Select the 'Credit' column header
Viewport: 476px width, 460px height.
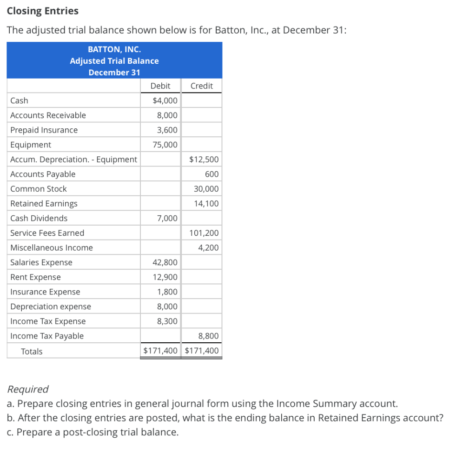point(202,86)
